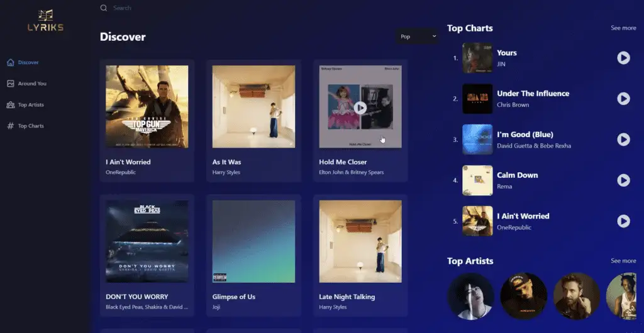Open Yours title in Top Charts

pyautogui.click(x=507, y=53)
